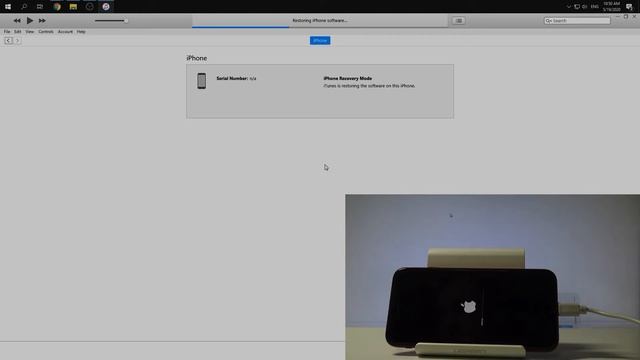Open the Help menu

(x=81, y=31)
